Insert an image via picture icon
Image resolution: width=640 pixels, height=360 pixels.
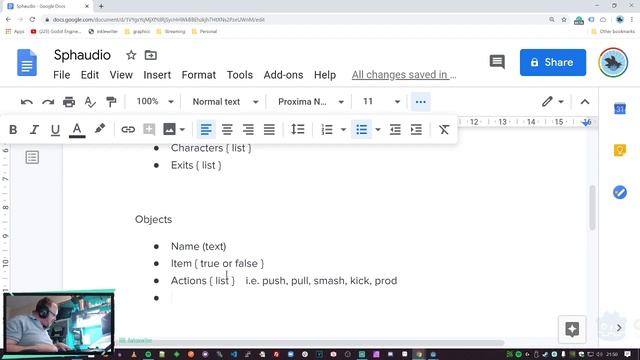point(169,130)
